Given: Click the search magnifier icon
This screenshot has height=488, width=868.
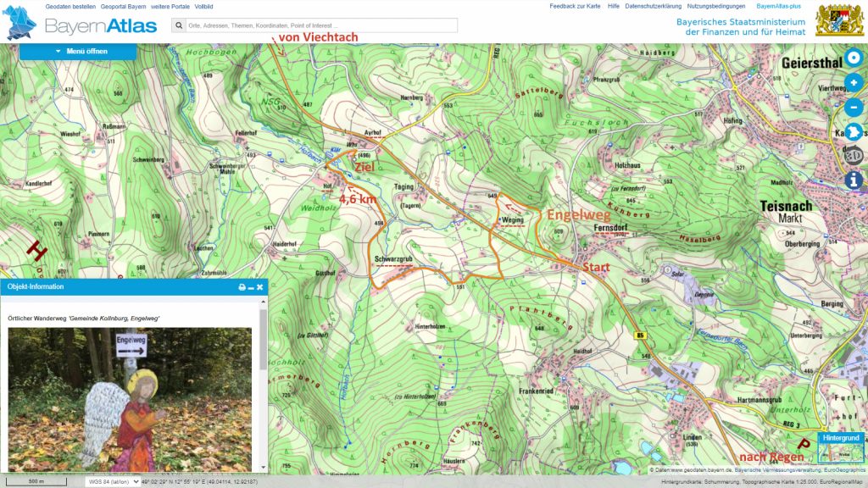Looking at the screenshot, I should coord(178,25).
